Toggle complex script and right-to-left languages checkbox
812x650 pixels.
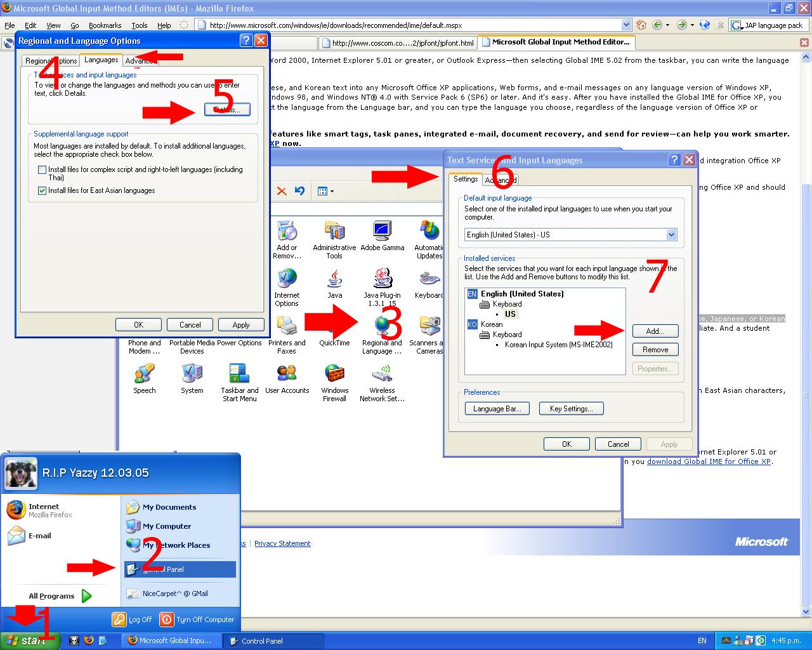[x=42, y=170]
